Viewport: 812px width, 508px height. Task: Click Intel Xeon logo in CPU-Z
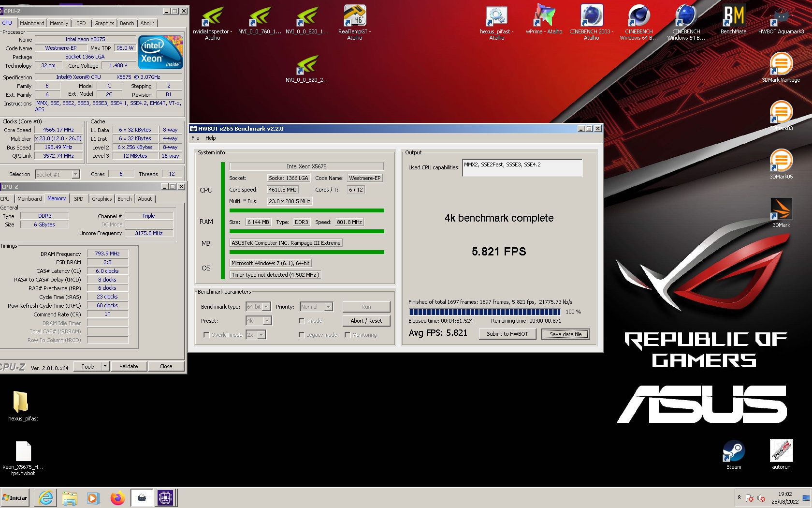[x=160, y=52]
